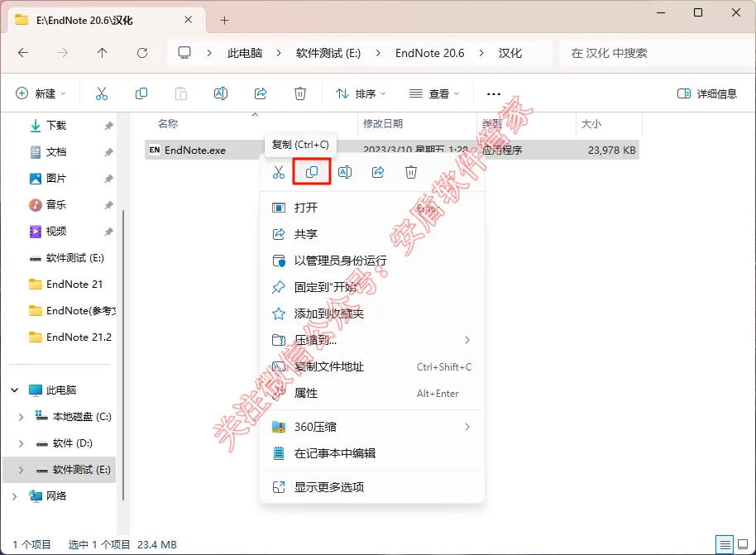Choose 复制文件地址

(x=371, y=367)
